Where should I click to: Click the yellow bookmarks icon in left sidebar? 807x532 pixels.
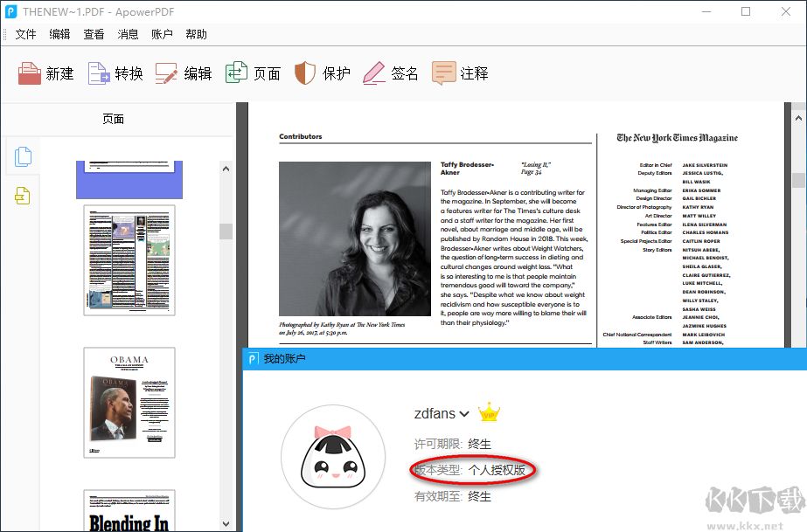(22, 196)
